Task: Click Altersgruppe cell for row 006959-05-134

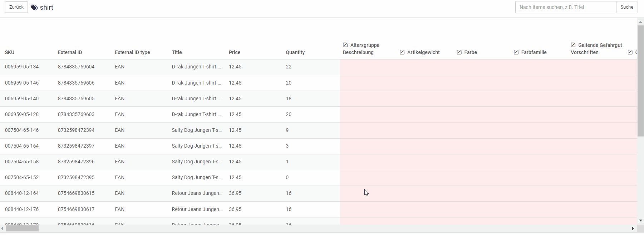Action: point(368,67)
